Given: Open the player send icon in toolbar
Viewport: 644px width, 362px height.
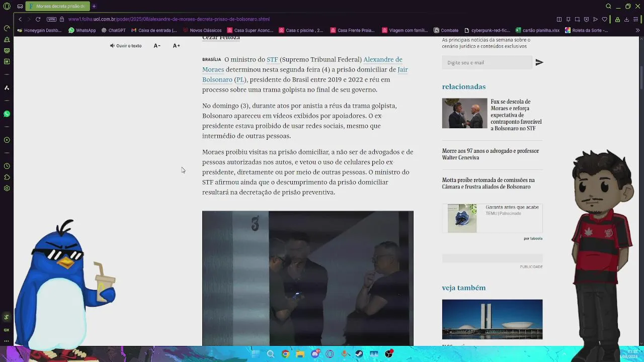Looking at the screenshot, I should 595,19.
